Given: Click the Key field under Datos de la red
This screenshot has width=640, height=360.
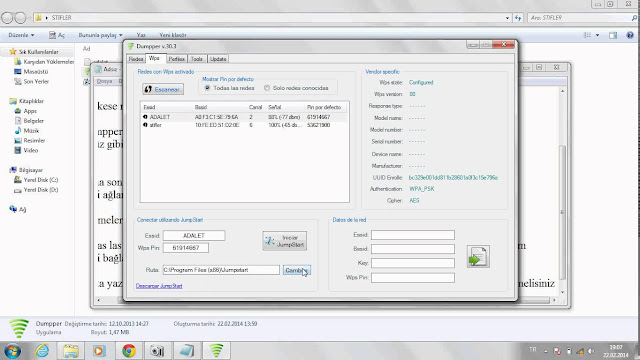Looking at the screenshot, I should click(413, 263).
